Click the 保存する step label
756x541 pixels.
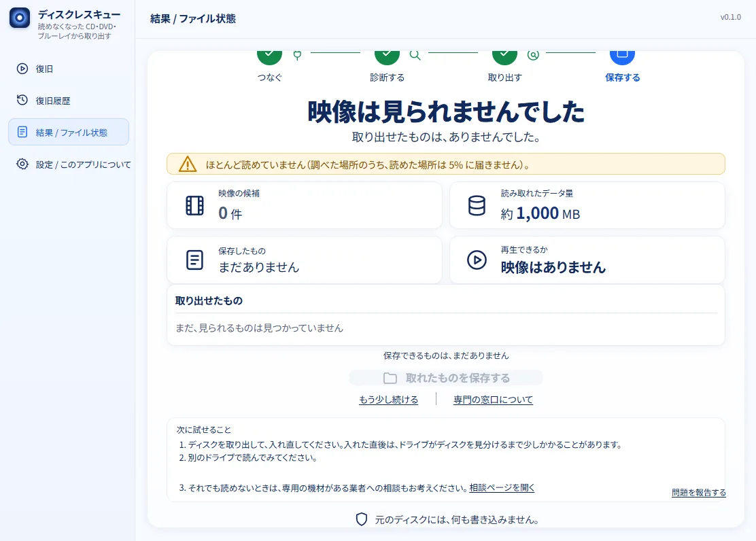(x=623, y=77)
